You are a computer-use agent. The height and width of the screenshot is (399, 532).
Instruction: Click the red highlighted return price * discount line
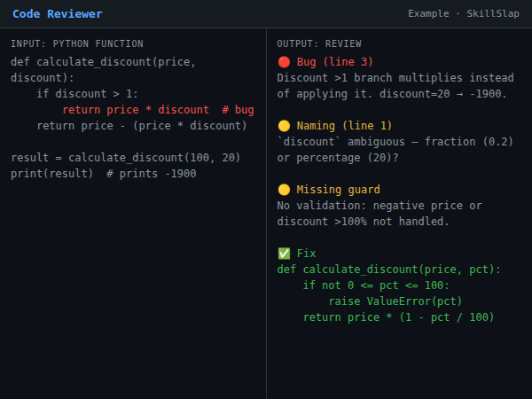[x=158, y=109]
